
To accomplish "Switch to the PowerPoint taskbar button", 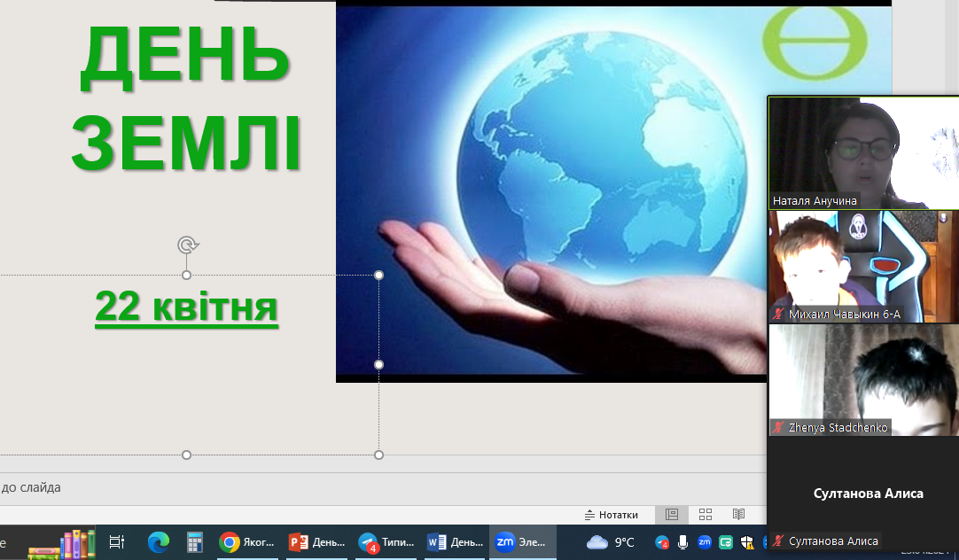I will [316, 541].
